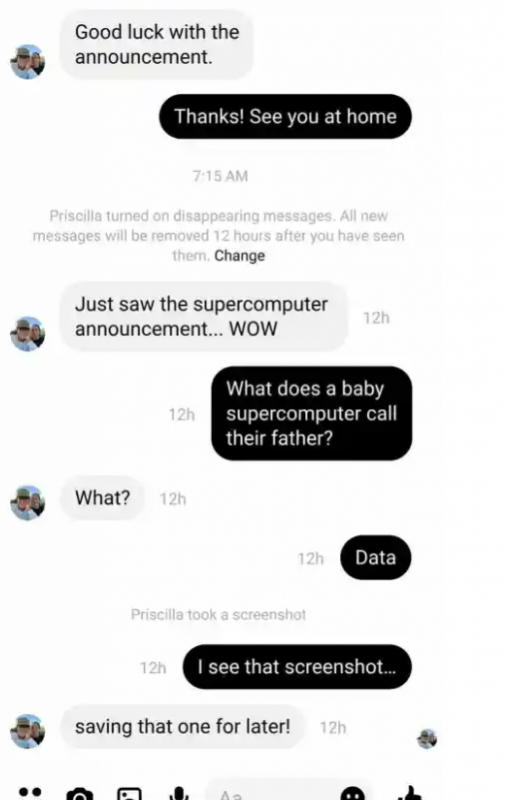Tap avatar beside "Good luck with the announcement"

28,62
